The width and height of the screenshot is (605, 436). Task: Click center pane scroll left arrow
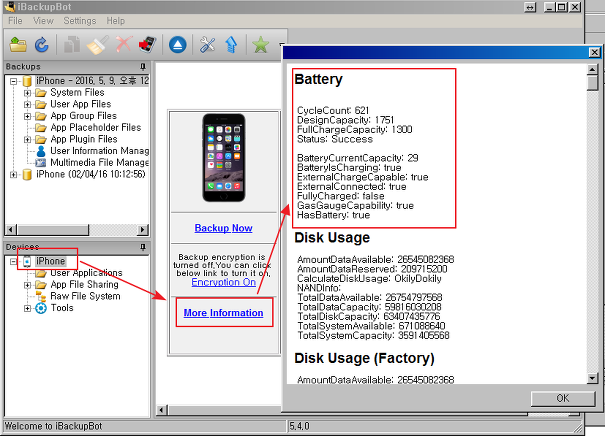(162, 410)
